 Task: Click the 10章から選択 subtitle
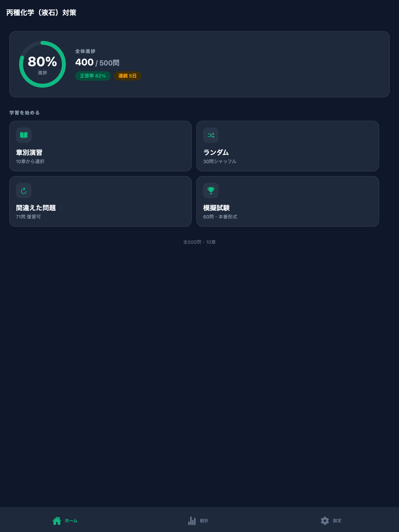pos(30,161)
